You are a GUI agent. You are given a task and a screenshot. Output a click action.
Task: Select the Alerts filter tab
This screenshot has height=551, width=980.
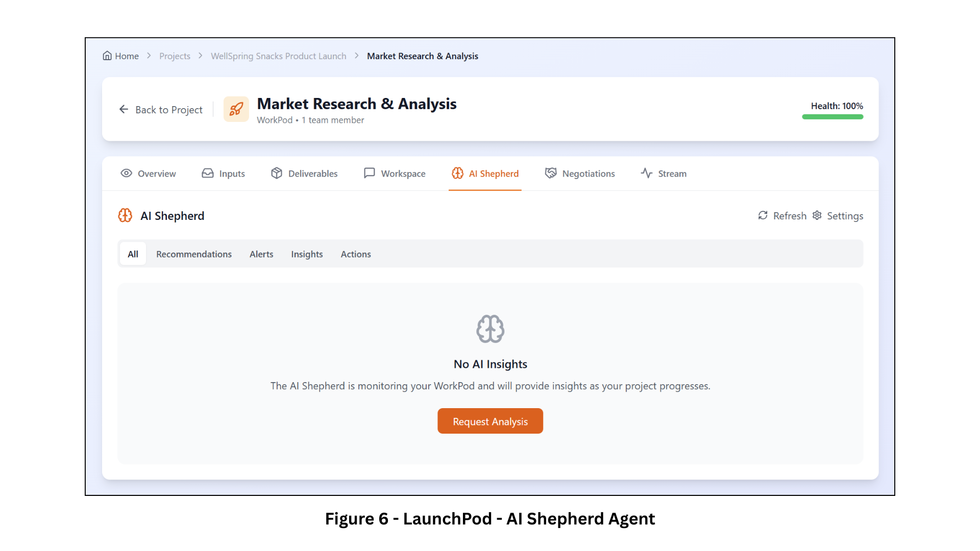tap(261, 254)
